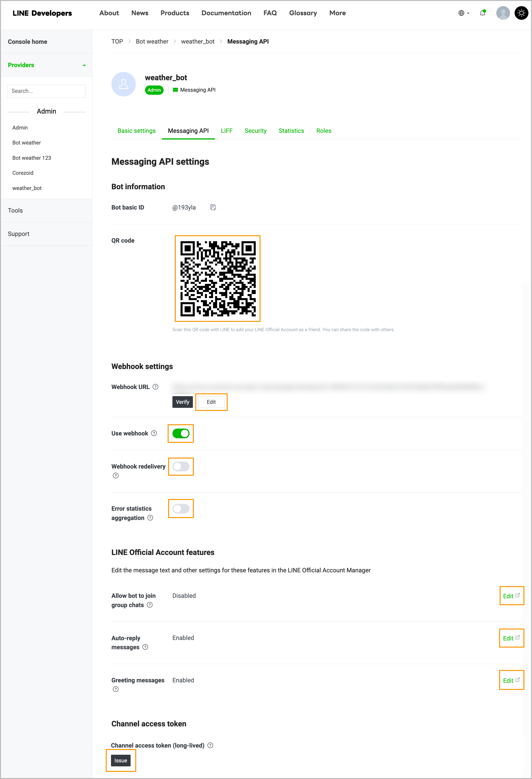Go to TOP breadcrumb

(x=117, y=42)
